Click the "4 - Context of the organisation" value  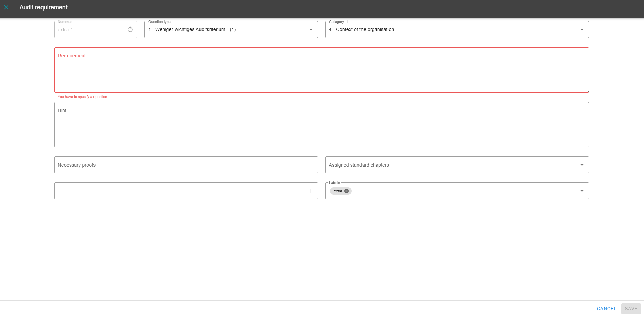tap(361, 30)
